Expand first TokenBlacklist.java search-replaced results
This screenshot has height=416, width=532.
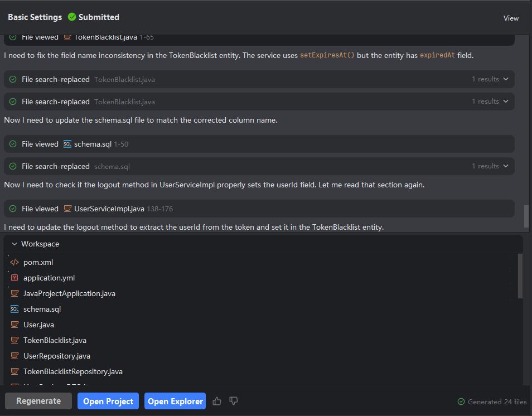[x=506, y=79]
